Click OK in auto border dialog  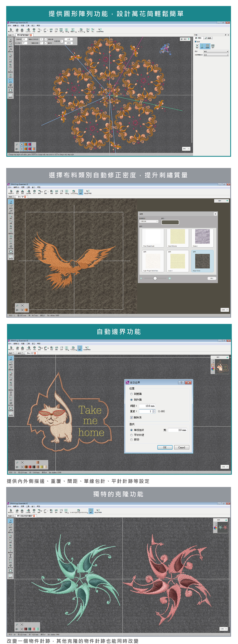[x=165, y=448]
